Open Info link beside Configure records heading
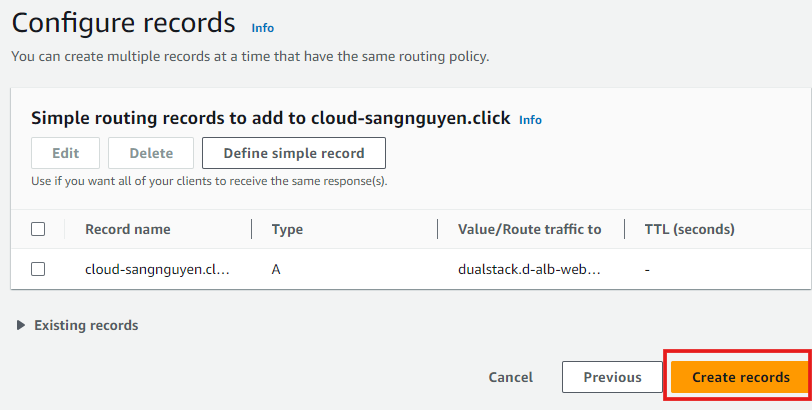The height and width of the screenshot is (410, 812). coord(262,28)
